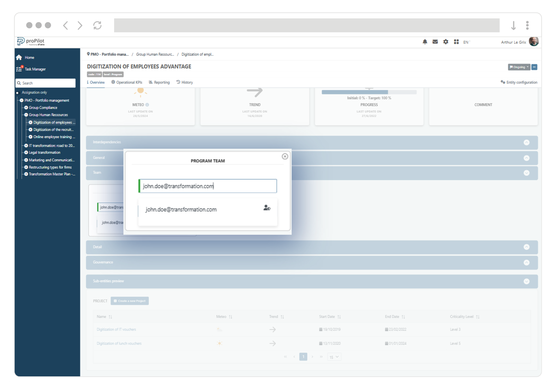Click the METEO info icon
The image size is (556, 392).
[x=147, y=105]
